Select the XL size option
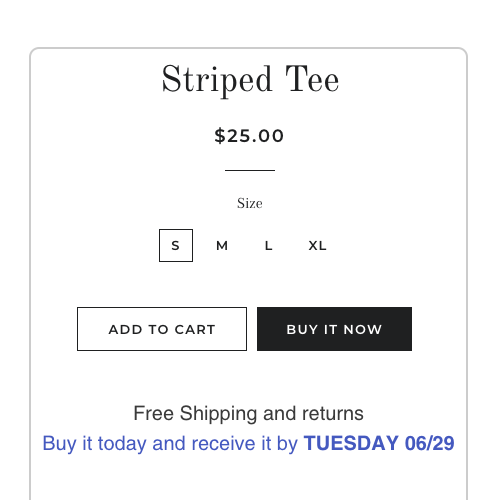The width and height of the screenshot is (500, 500). coord(317,246)
